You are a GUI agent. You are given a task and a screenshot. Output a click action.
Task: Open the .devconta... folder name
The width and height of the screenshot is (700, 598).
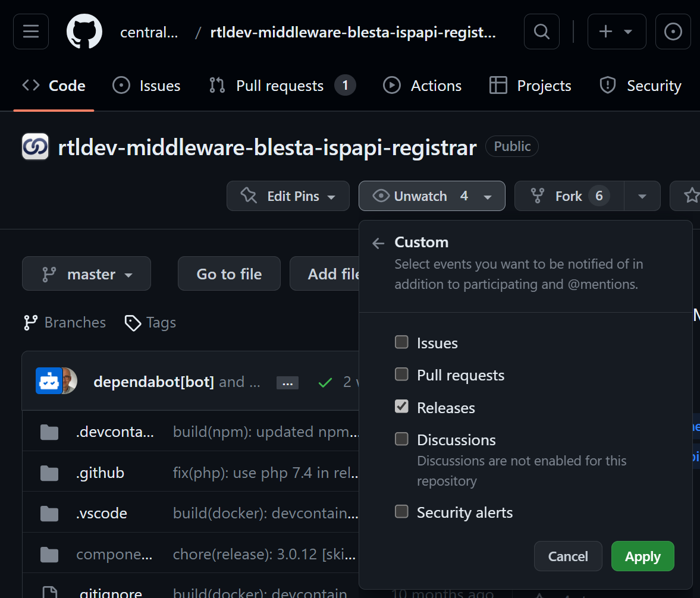click(115, 432)
